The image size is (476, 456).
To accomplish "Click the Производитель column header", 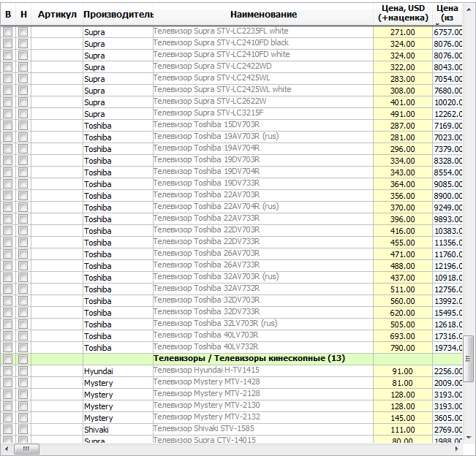I will (118, 15).
